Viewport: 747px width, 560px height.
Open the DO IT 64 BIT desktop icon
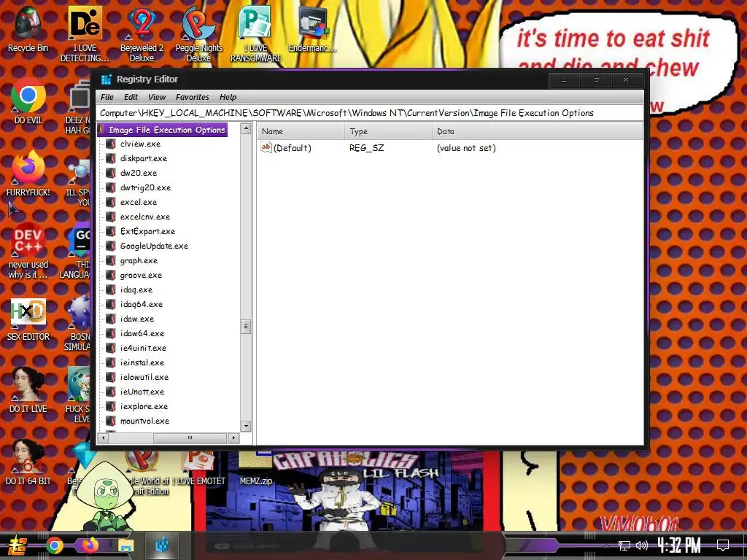click(x=28, y=463)
